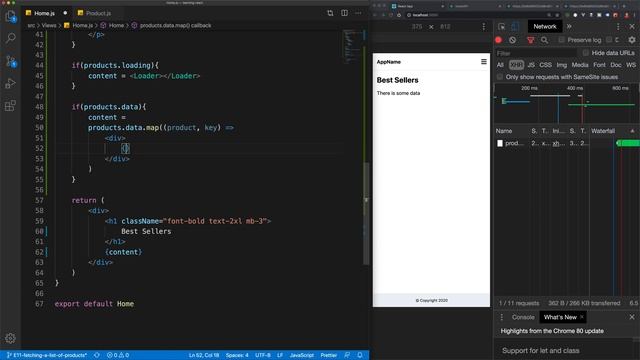Viewport: 640px width, 360px height.
Task: Change indentation via Spaces: 4
Action: click(237, 355)
